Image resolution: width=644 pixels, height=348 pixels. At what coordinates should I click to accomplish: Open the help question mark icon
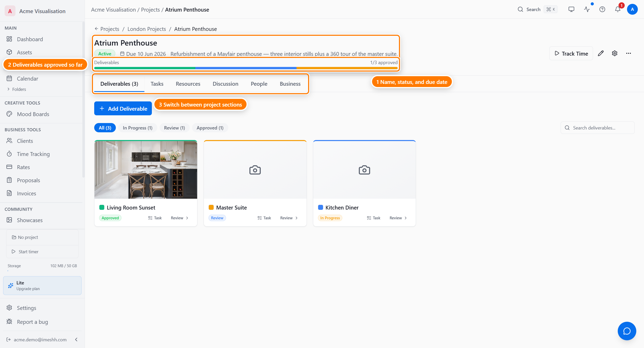602,10
